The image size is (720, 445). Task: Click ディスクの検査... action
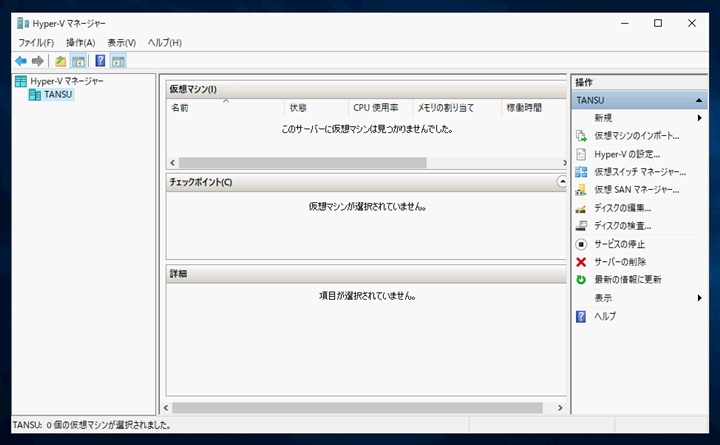point(623,225)
